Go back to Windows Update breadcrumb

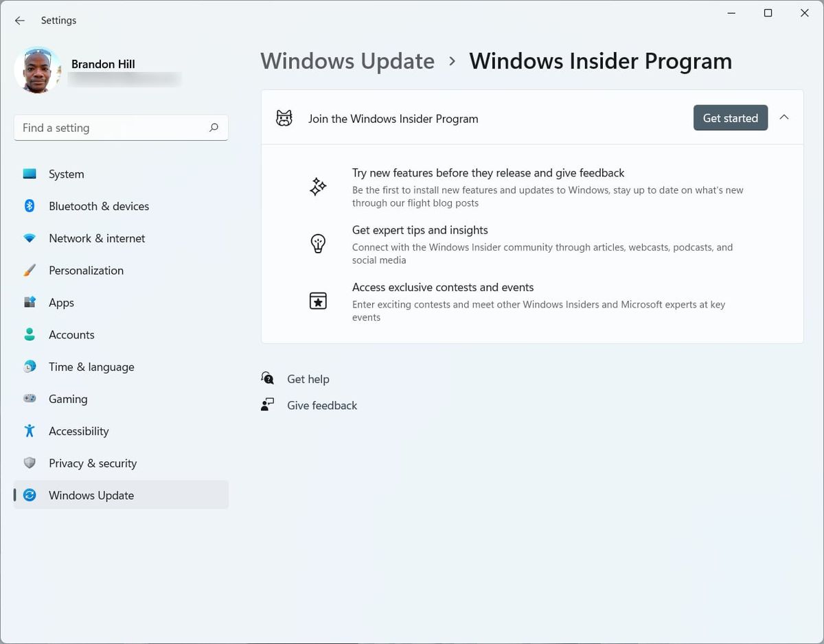(x=347, y=61)
